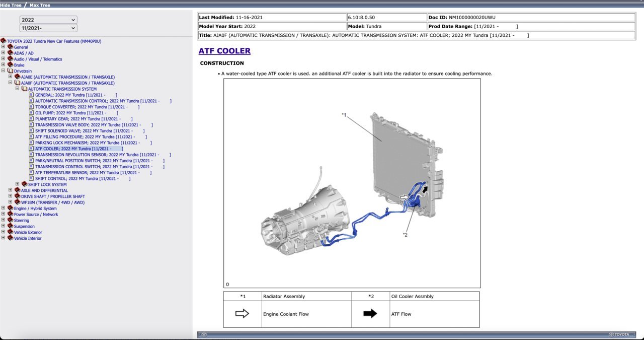Click the Doc ID NM1000000020UWU cell

point(531,17)
